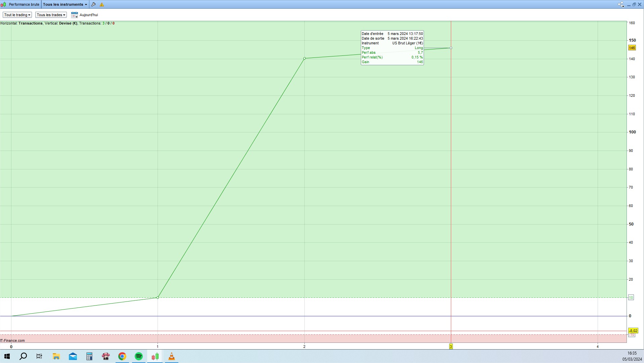Open the Calculator app in taskbar
Image resolution: width=644 pixels, height=363 pixels.
[x=89, y=356]
